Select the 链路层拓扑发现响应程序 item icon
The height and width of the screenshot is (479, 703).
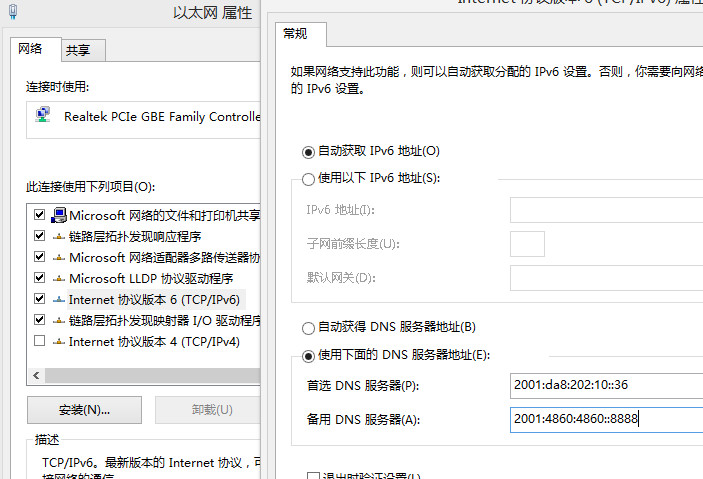59,236
